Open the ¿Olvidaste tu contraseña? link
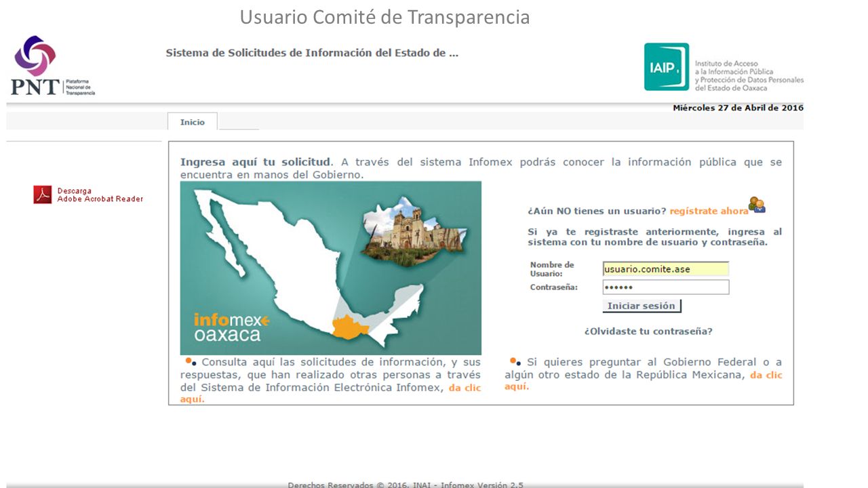868x488 pixels. pyautogui.click(x=648, y=331)
